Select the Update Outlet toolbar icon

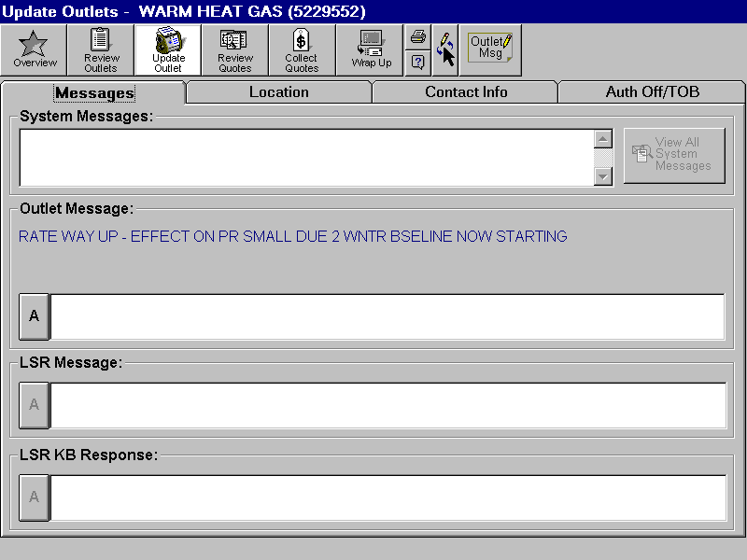pyautogui.click(x=168, y=50)
